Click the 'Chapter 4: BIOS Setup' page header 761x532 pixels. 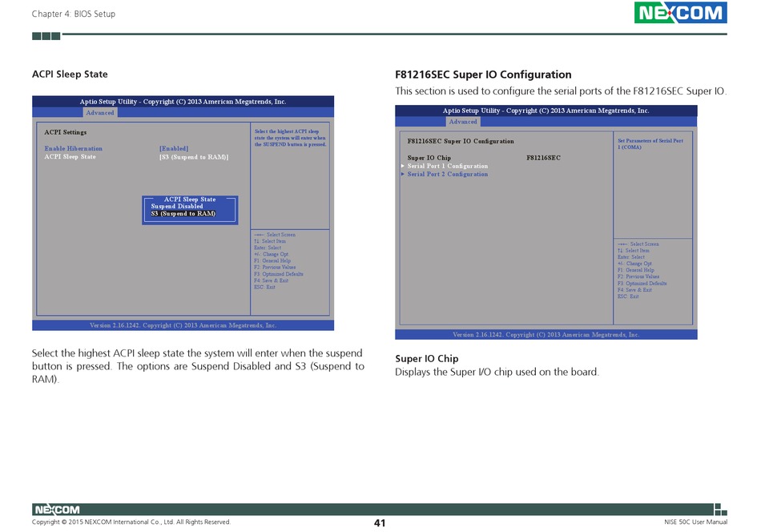(x=74, y=14)
